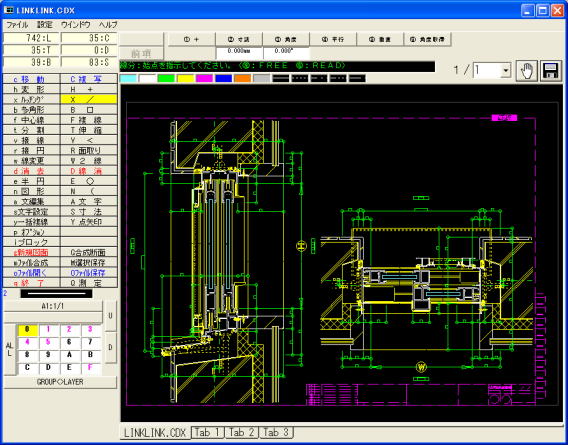Toggle layer A in the layer grid
Screen dimensions: 568x445
[69, 354]
